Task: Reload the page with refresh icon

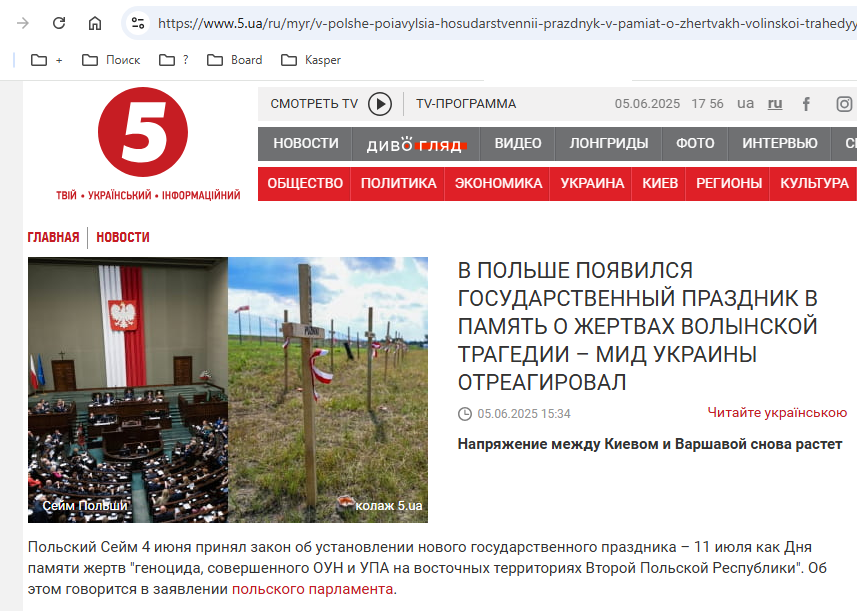Action: pos(59,23)
